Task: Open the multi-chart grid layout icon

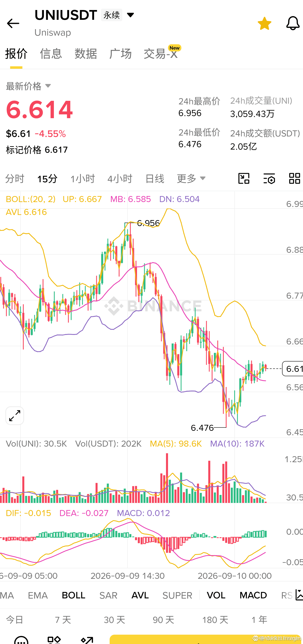Action: [x=295, y=178]
